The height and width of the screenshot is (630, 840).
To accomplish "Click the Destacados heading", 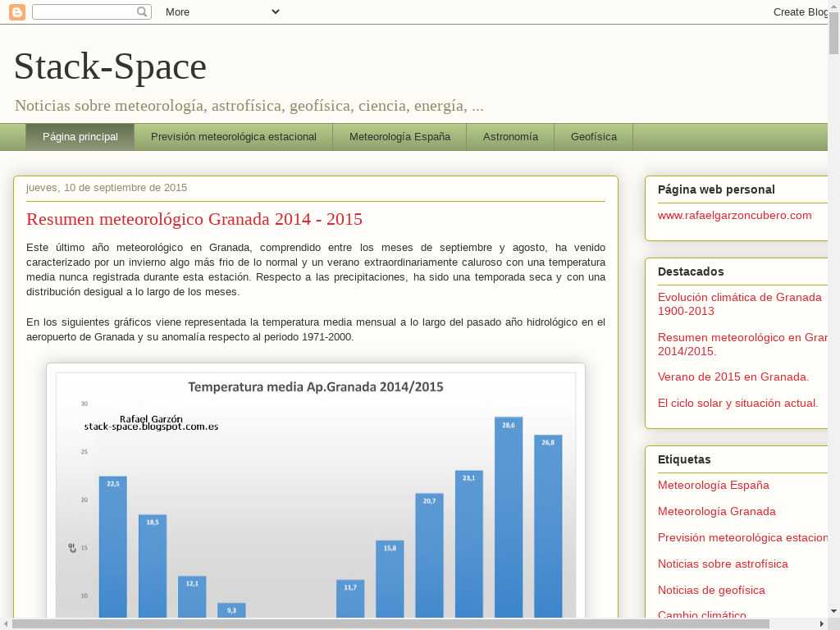I will coord(691,272).
